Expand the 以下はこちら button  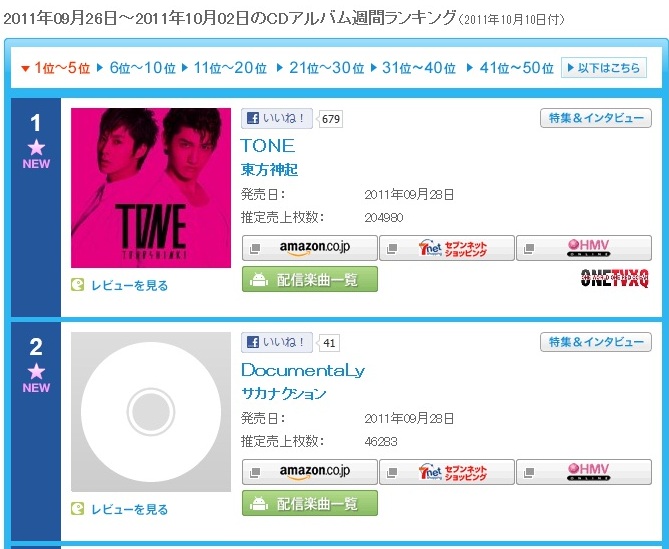click(604, 68)
